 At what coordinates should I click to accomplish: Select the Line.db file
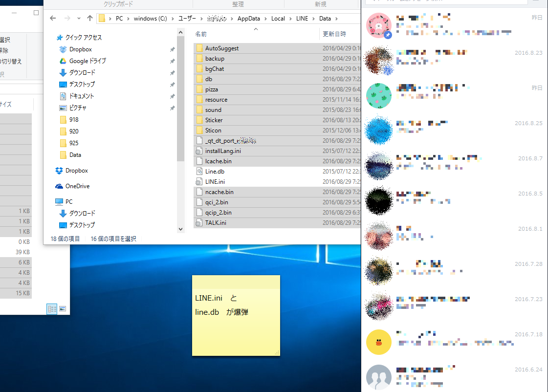click(x=215, y=172)
